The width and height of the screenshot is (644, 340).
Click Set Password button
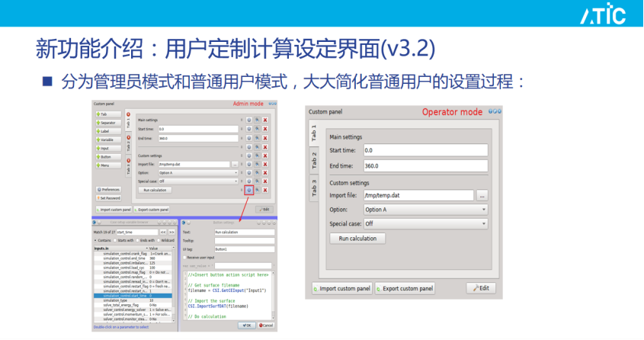(x=108, y=198)
